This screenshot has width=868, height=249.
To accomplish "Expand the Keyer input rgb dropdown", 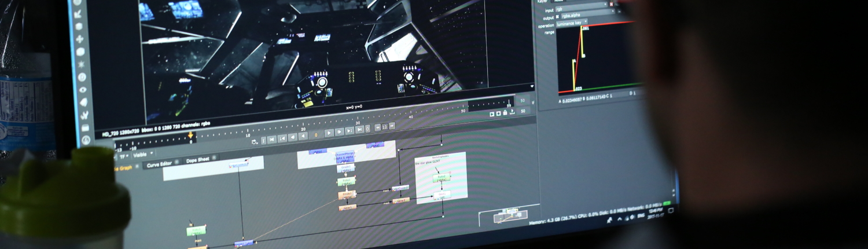I will coord(582,10).
